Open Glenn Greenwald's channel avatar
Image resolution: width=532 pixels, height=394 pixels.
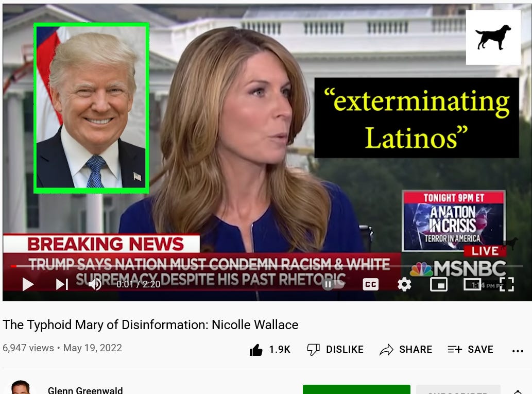[x=21, y=387]
